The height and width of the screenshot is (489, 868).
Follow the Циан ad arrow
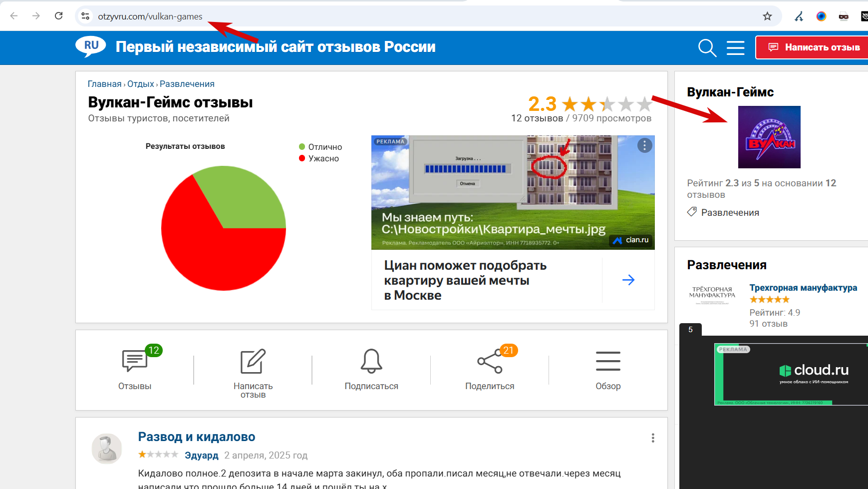[x=628, y=280]
